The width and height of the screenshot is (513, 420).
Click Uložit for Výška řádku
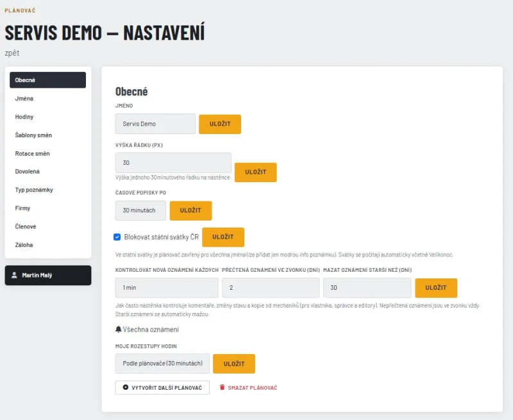coord(255,172)
